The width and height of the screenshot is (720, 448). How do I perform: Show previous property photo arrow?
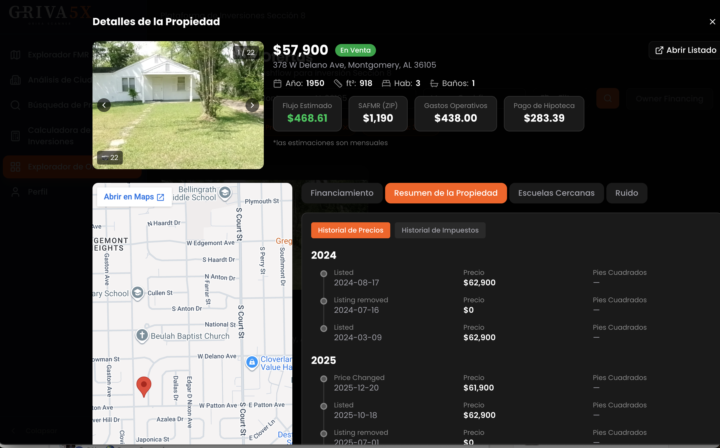coord(104,105)
